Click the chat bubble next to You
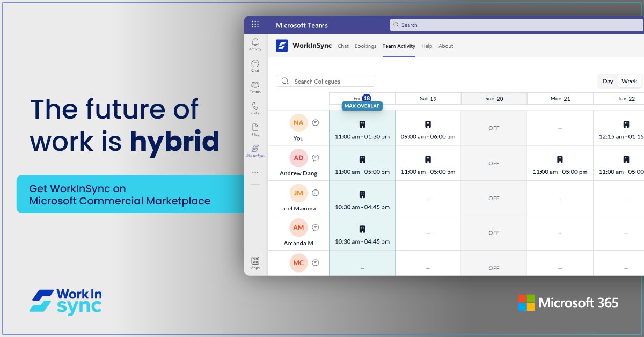This screenshot has width=644, height=337. [x=316, y=123]
